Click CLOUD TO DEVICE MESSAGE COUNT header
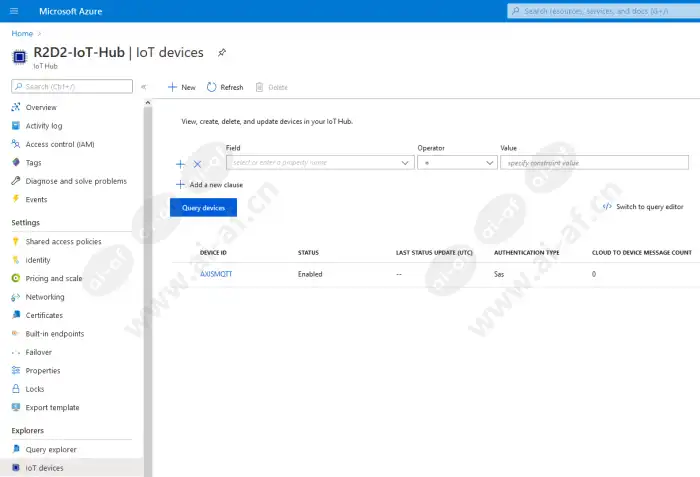This screenshot has height=477, width=700. (x=642, y=252)
